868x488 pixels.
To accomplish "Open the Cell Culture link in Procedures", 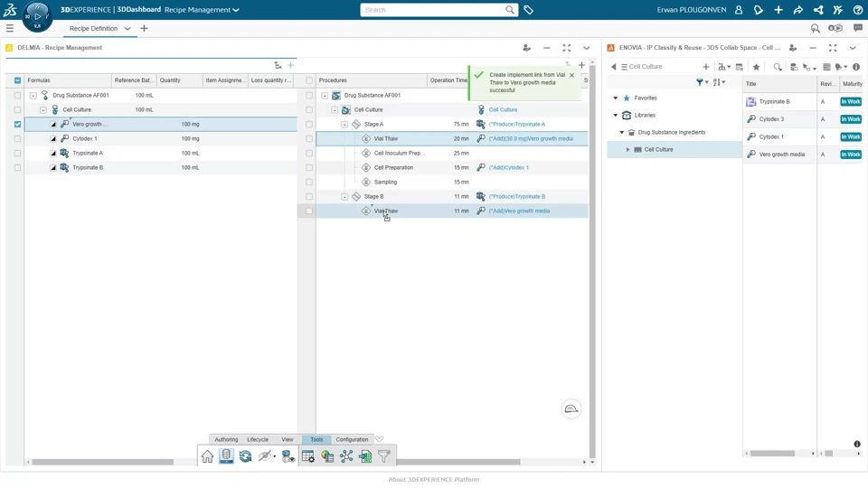I will pyautogui.click(x=504, y=109).
